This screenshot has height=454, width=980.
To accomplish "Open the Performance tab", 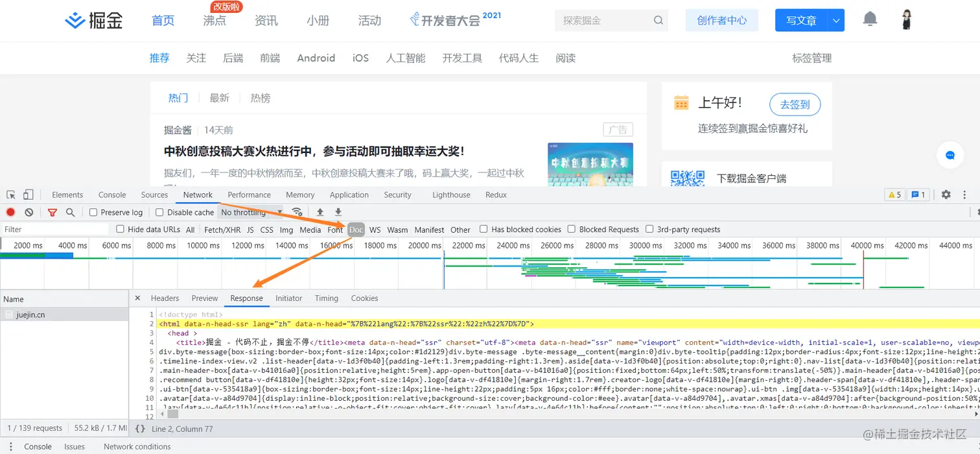I will tap(250, 195).
